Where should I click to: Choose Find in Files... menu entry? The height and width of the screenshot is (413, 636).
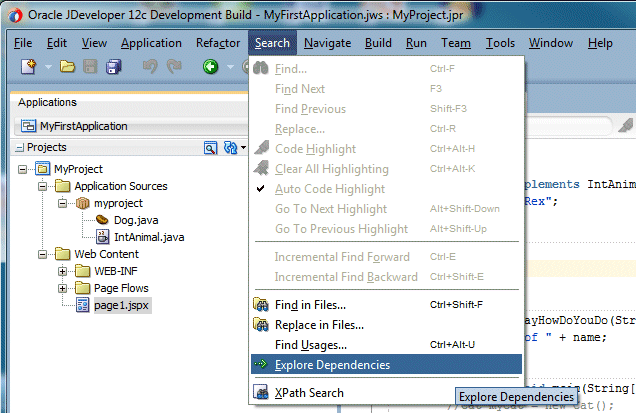[387, 305]
